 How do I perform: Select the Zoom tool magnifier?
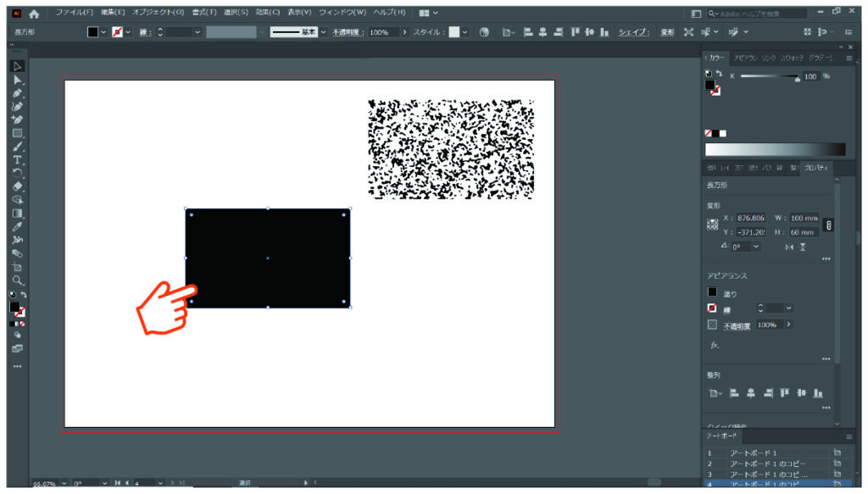coord(17,280)
